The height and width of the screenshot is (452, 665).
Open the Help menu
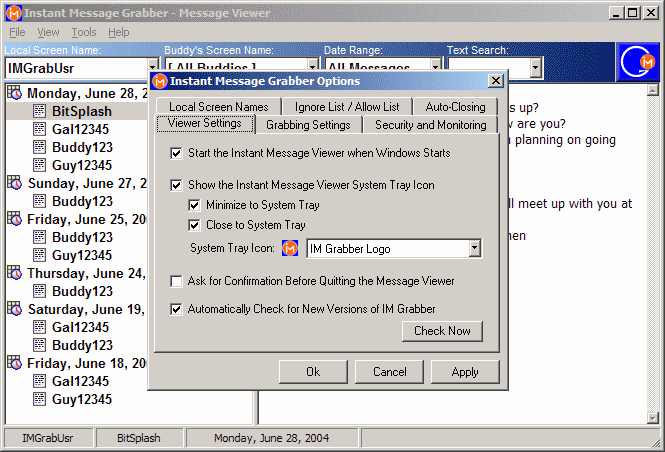point(118,32)
